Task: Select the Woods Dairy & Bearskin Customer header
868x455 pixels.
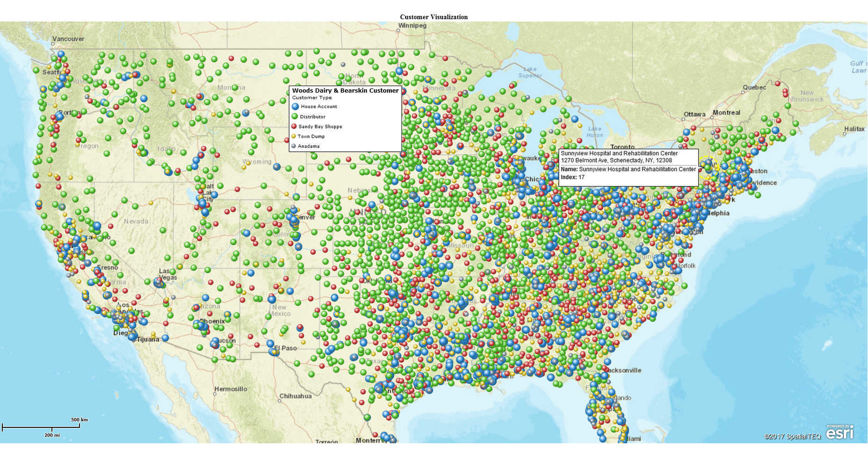Action: coord(345,90)
